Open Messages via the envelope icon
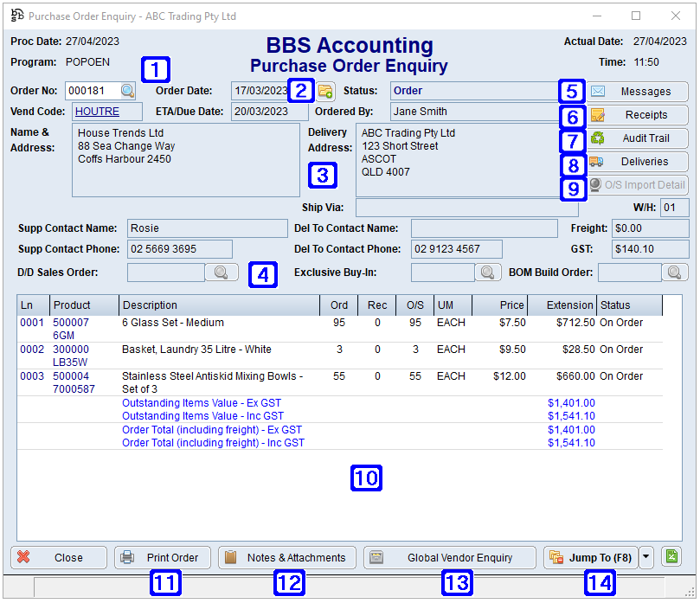Viewport: 700px width, 603px height. pos(599,91)
